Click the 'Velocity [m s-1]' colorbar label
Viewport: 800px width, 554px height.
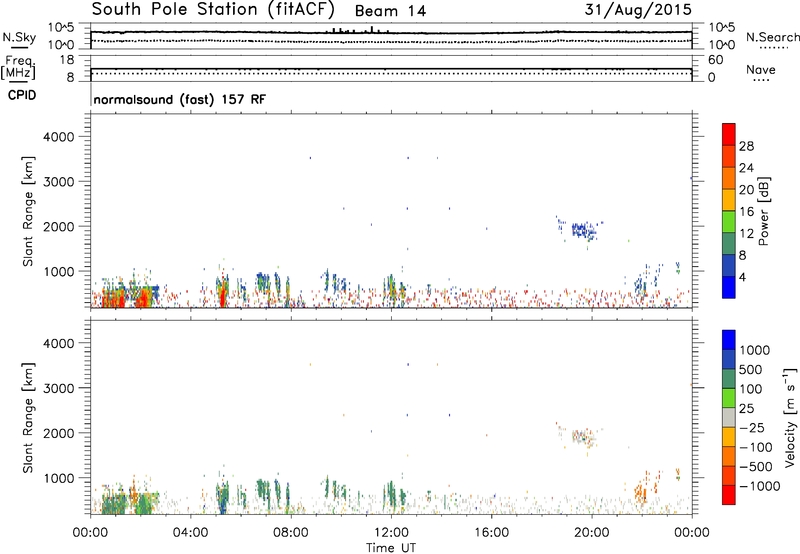(790, 417)
